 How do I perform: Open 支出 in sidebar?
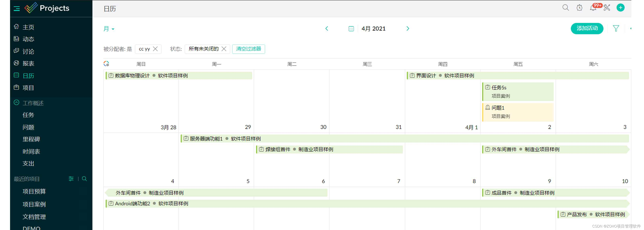click(28, 163)
